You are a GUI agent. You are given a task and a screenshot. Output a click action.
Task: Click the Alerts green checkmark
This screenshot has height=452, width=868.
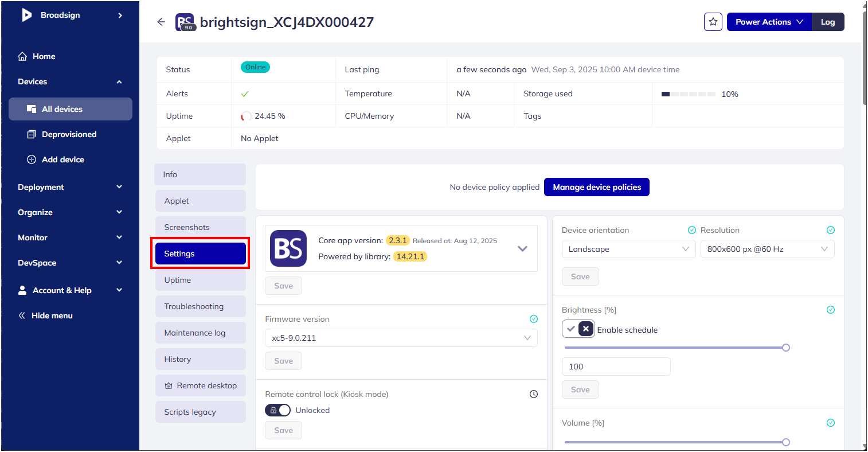pyautogui.click(x=245, y=94)
